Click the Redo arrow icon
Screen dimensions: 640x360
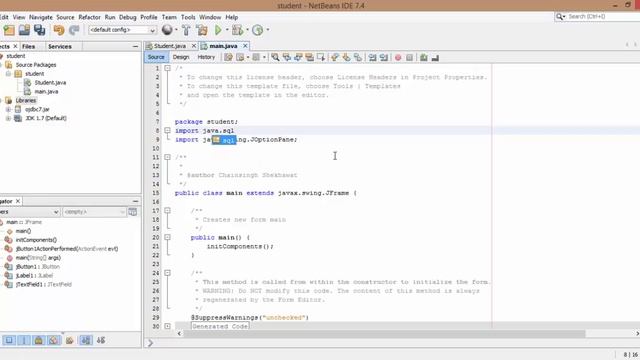pos(74,30)
